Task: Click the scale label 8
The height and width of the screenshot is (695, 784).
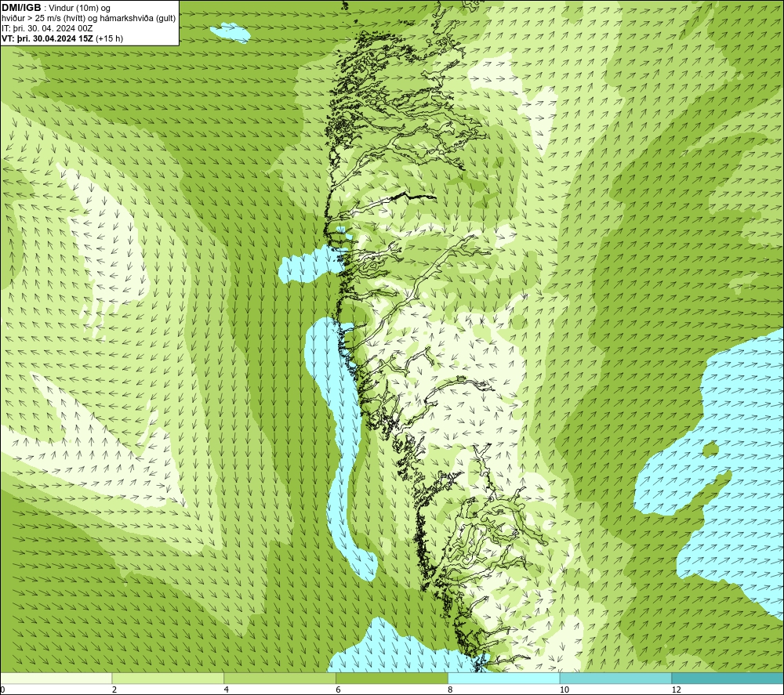Action: (451, 690)
